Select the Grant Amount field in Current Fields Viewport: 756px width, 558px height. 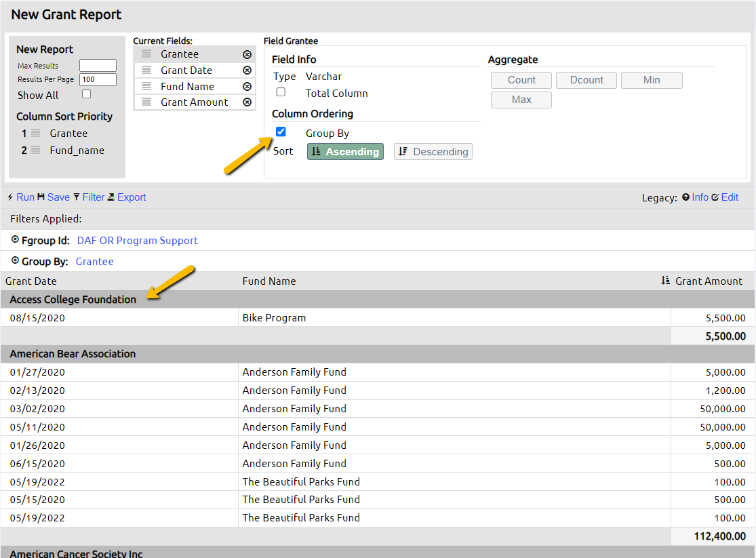click(x=195, y=102)
